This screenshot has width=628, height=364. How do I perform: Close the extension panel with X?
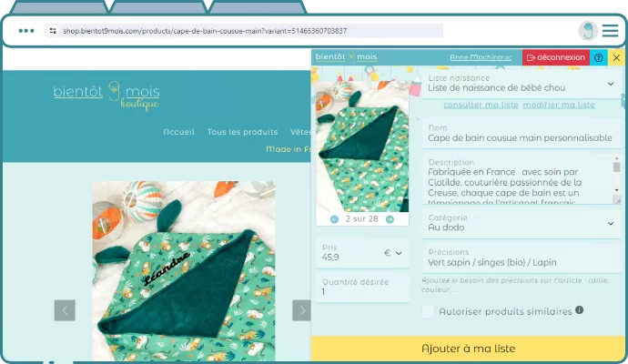(x=616, y=57)
